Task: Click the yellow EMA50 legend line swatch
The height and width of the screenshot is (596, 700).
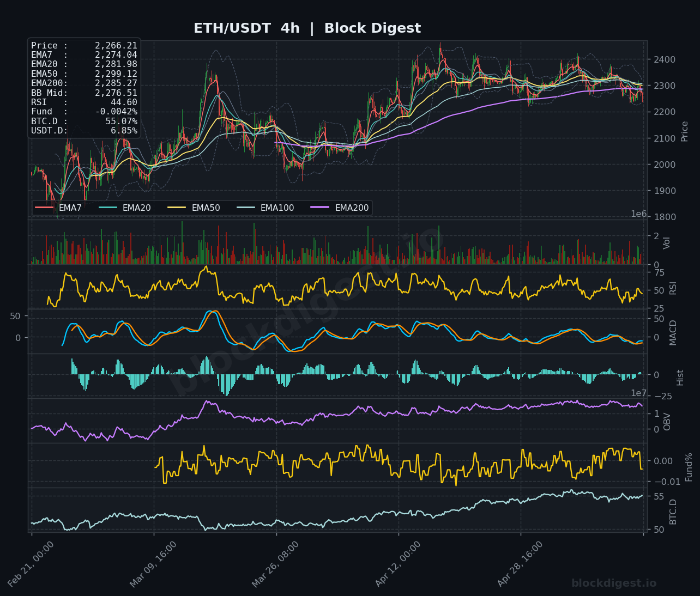Action: pyautogui.click(x=177, y=208)
